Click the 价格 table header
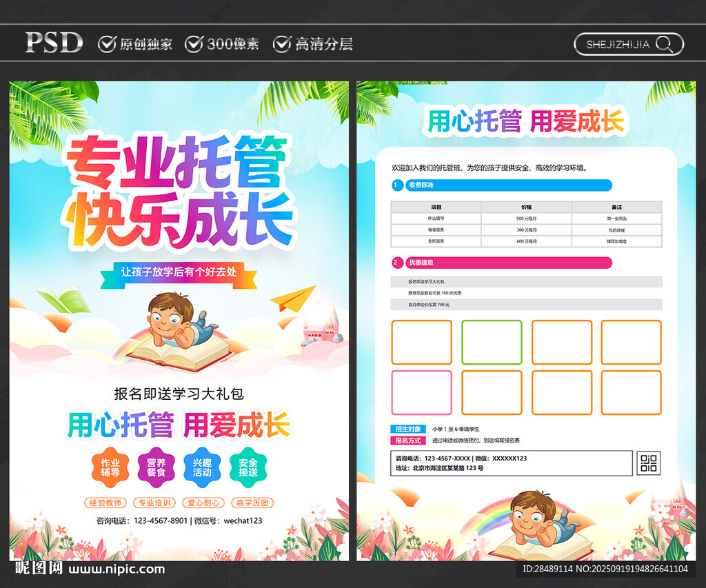Viewport: 706px width, 588px height. 526,207
